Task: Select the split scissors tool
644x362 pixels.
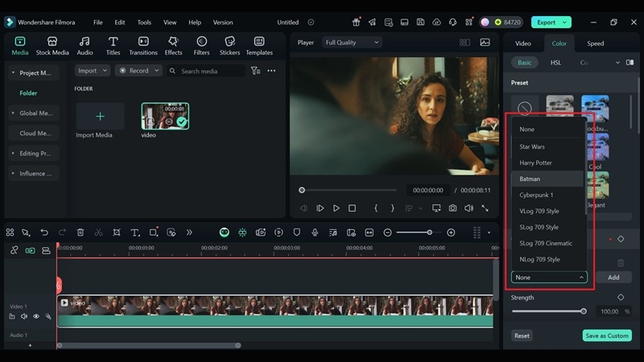Action: [x=98, y=232]
